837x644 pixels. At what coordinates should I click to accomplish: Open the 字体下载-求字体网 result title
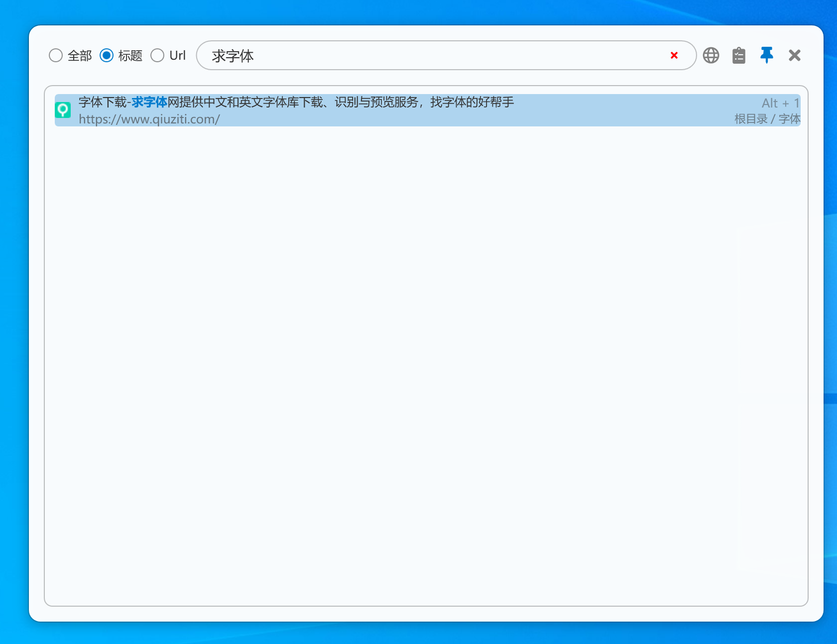pyautogui.click(x=296, y=102)
